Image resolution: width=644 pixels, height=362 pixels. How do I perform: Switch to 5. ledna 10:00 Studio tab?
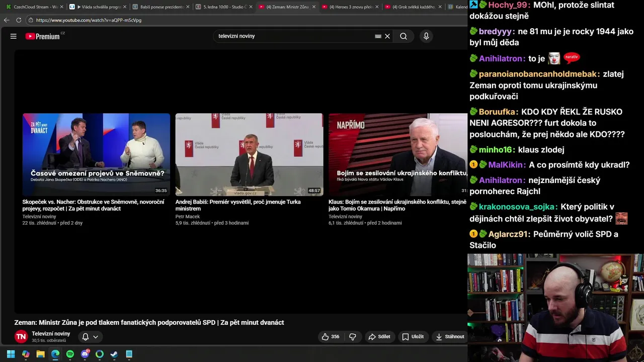coord(223,7)
